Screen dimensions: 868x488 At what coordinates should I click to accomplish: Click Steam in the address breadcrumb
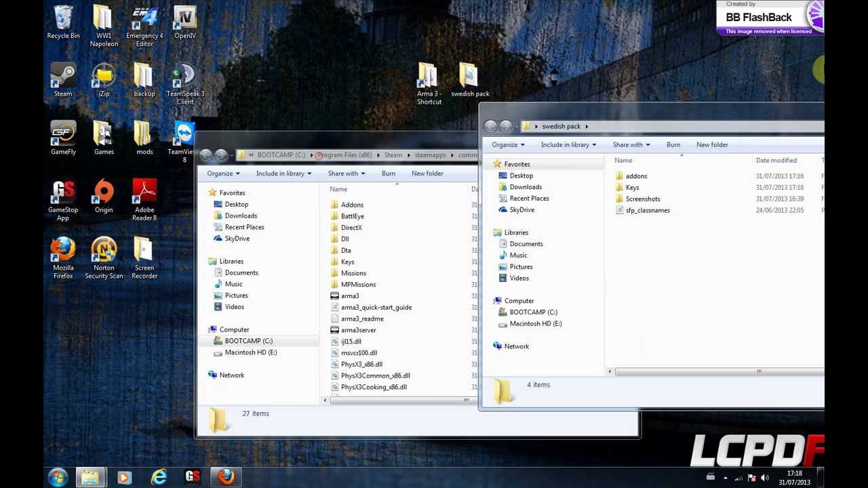click(x=393, y=155)
